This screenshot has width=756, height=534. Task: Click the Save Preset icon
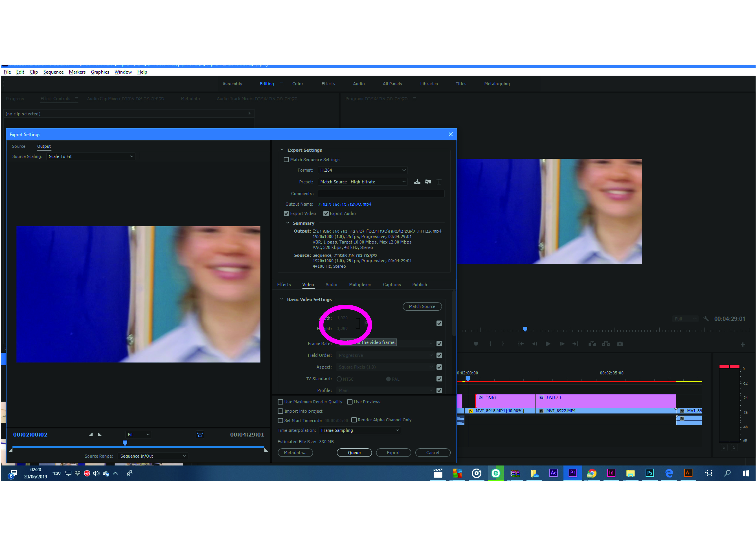417,182
